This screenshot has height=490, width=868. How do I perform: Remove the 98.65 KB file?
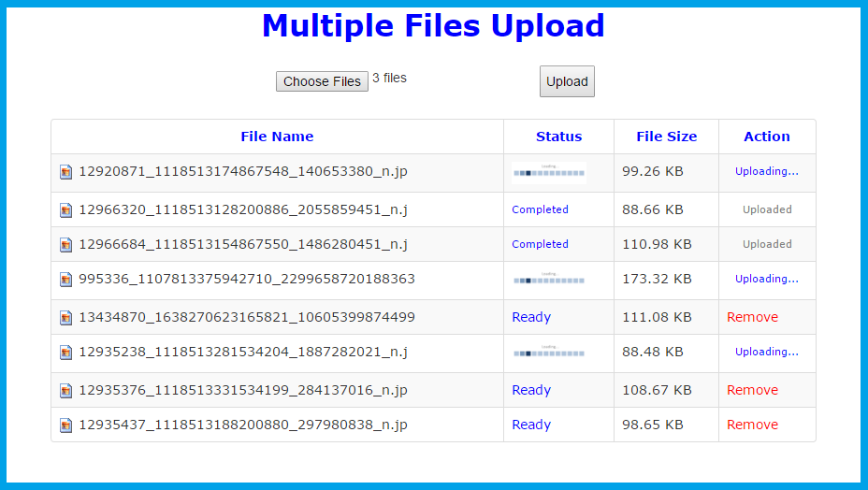point(752,425)
